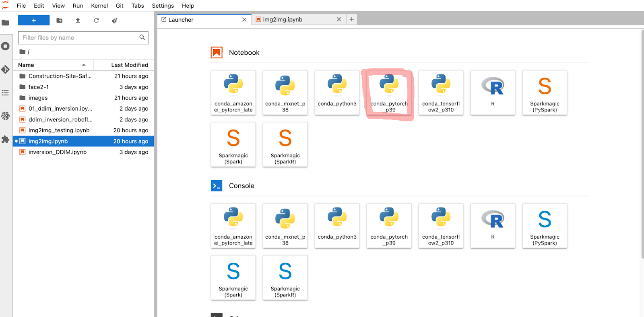Switch to the Launcher tab
This screenshot has width=644, height=317.
point(204,20)
